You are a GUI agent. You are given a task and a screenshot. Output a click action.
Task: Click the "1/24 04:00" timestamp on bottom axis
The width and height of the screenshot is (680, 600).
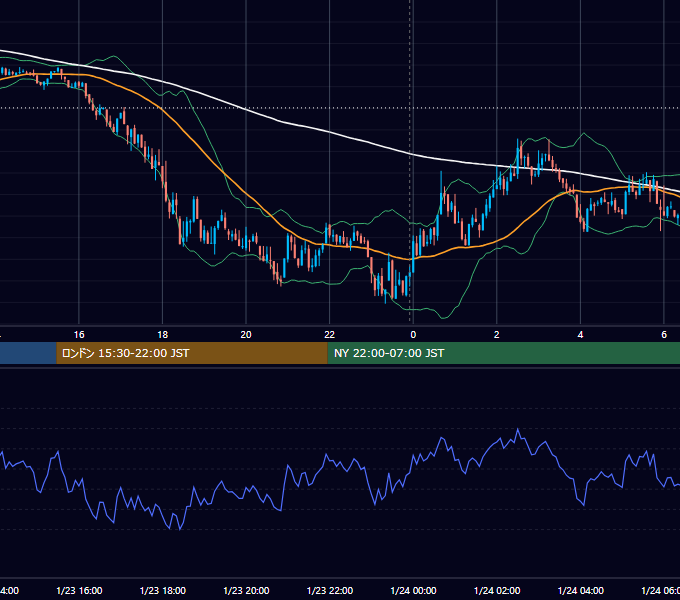[x=581, y=590]
